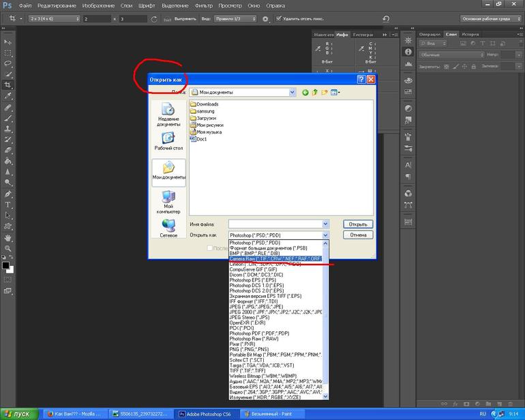Click the foreground color swatch
525x420 pixels.
click(x=5, y=265)
